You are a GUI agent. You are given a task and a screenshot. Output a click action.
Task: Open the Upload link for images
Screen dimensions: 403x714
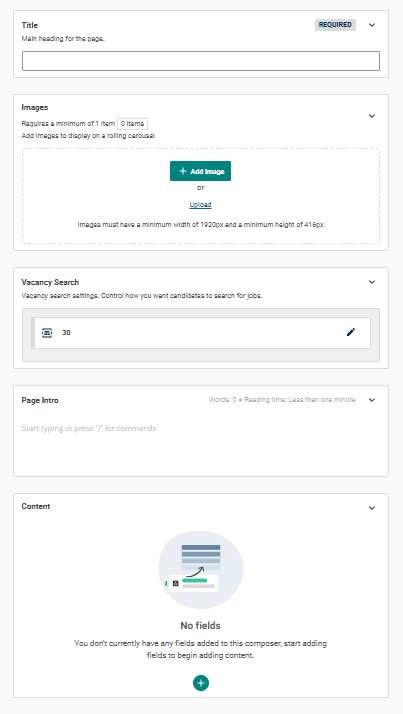(200, 205)
